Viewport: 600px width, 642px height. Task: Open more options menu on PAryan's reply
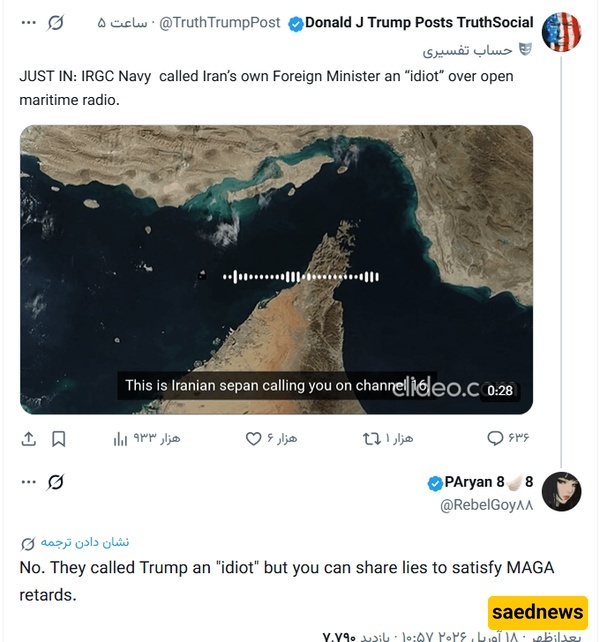pyautogui.click(x=28, y=482)
